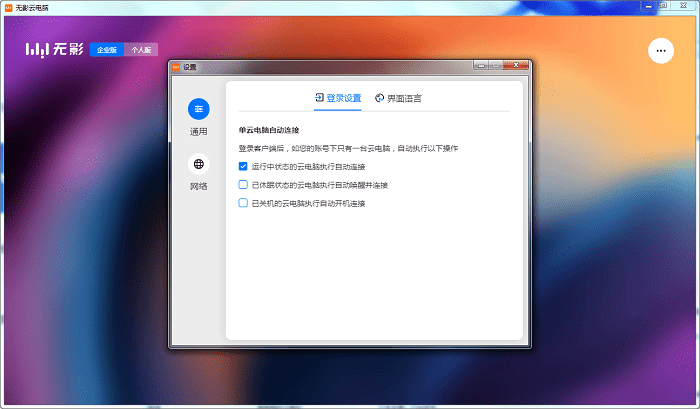Viewport: 700px width, 409px height.
Task: Enable 已关机的云电脑执行自动开机连接 checkbox
Action: (x=243, y=203)
